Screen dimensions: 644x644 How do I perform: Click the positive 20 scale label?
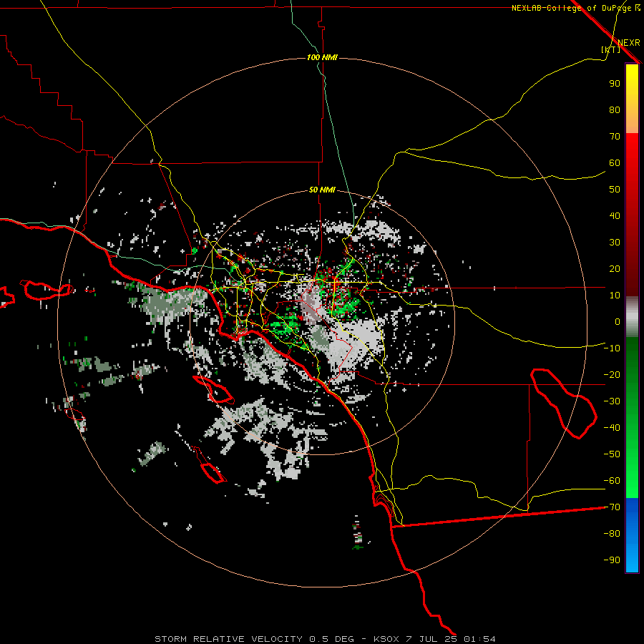click(x=615, y=268)
